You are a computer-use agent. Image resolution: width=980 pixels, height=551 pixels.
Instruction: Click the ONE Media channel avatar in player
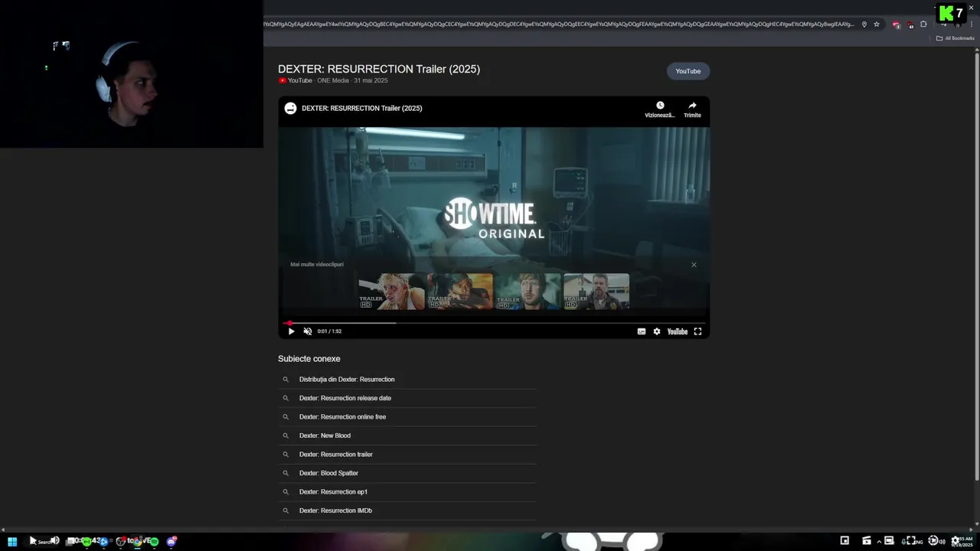click(290, 108)
